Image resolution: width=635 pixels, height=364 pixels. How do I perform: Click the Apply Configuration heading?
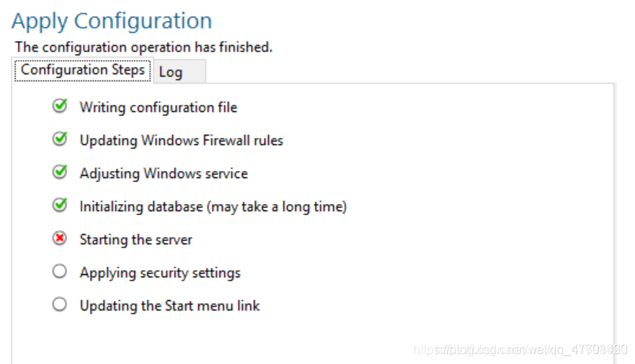[112, 21]
